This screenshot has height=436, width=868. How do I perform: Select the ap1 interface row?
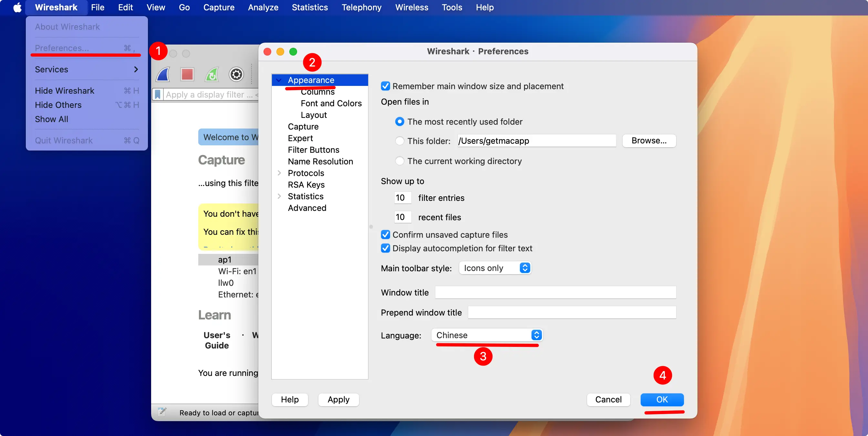[228, 260]
